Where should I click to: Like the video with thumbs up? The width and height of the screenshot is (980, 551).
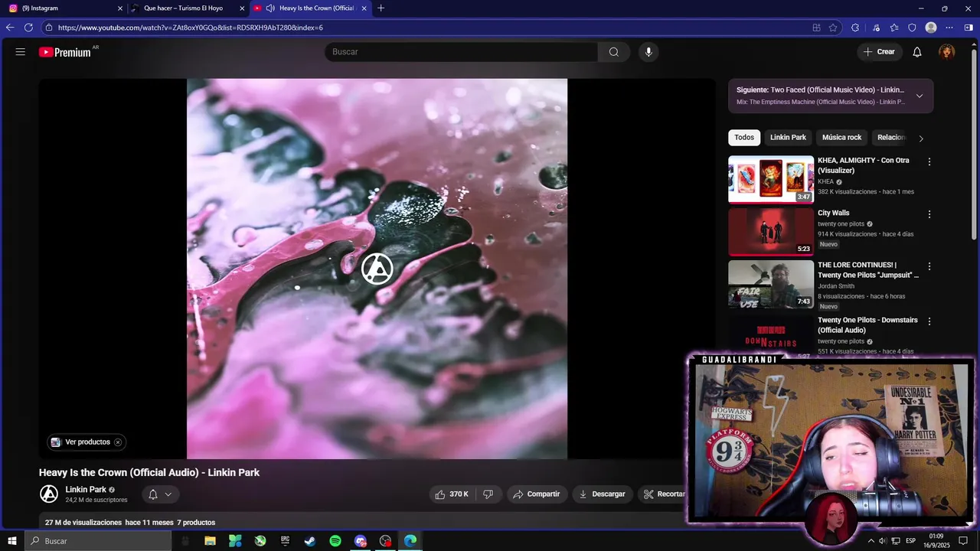(452, 494)
